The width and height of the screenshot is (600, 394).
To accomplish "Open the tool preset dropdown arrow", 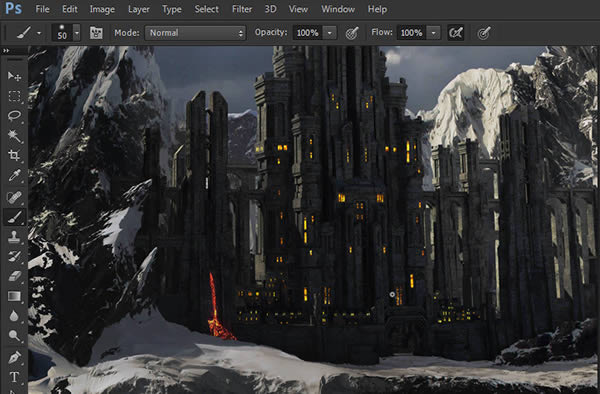I will [39, 33].
